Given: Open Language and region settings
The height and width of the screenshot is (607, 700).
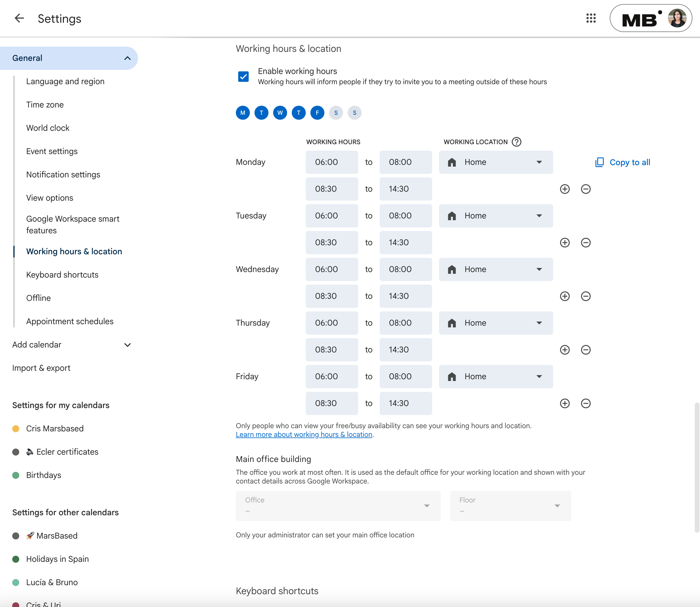Looking at the screenshot, I should (x=65, y=81).
